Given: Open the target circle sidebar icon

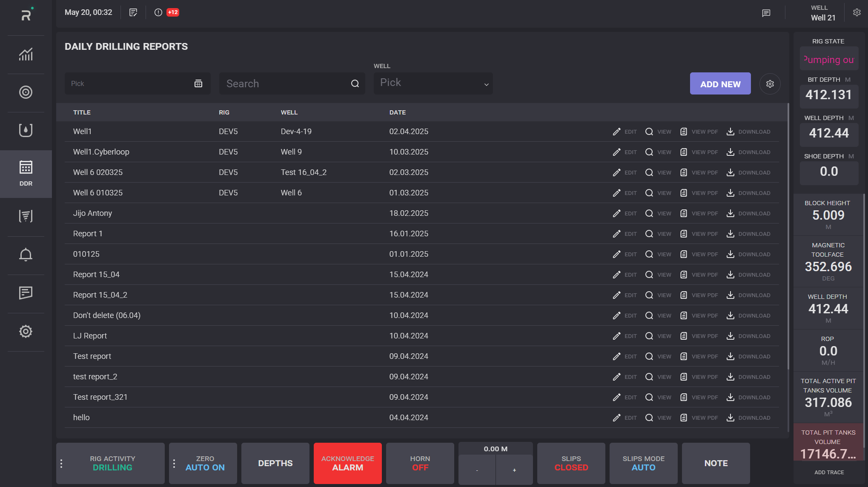Looking at the screenshot, I should click(26, 92).
